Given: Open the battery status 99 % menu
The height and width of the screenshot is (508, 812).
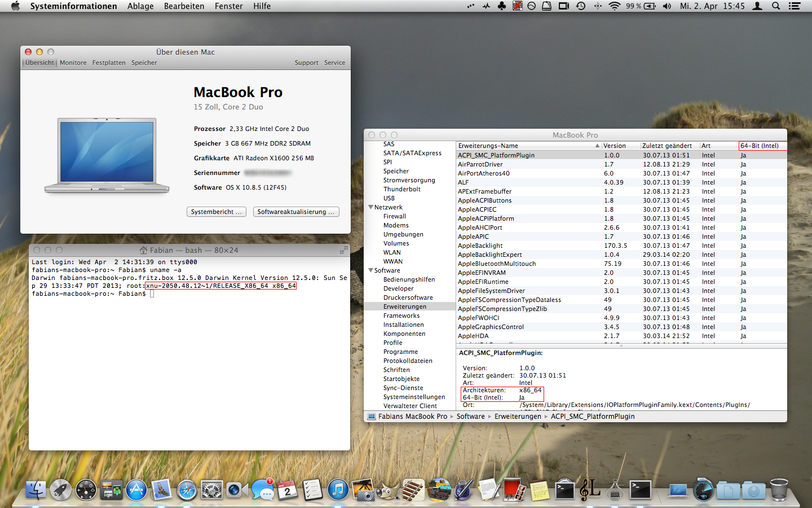Looking at the screenshot, I should (641, 6).
